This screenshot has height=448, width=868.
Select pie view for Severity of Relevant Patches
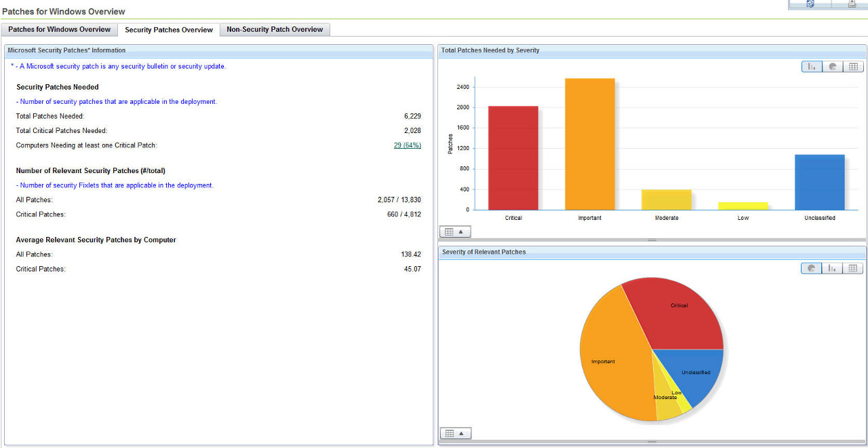tap(812, 268)
